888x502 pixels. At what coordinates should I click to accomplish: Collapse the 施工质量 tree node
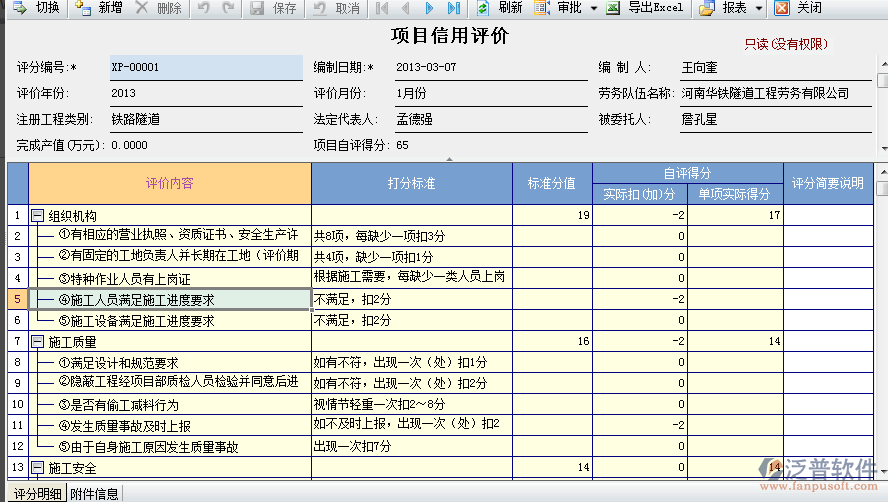[x=38, y=342]
